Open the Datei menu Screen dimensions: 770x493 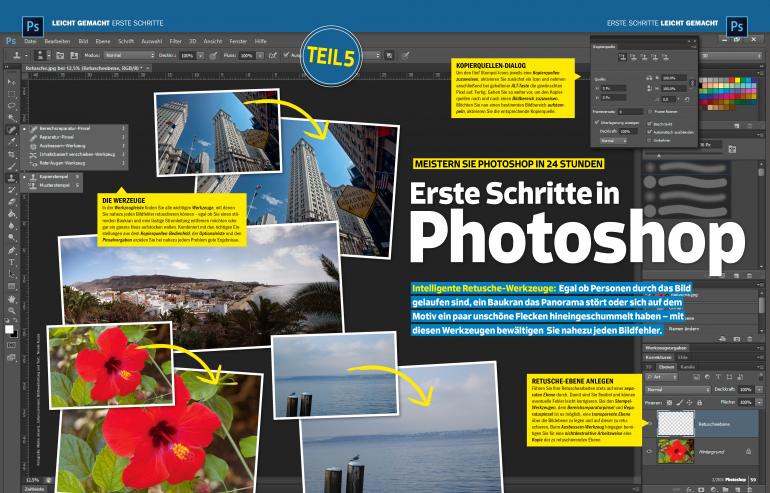[x=30, y=41]
